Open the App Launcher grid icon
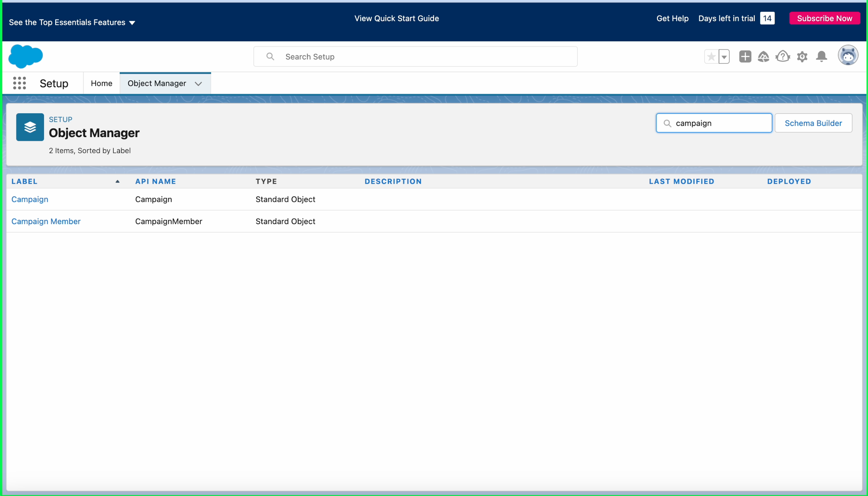Image resolution: width=868 pixels, height=496 pixels. tap(19, 83)
